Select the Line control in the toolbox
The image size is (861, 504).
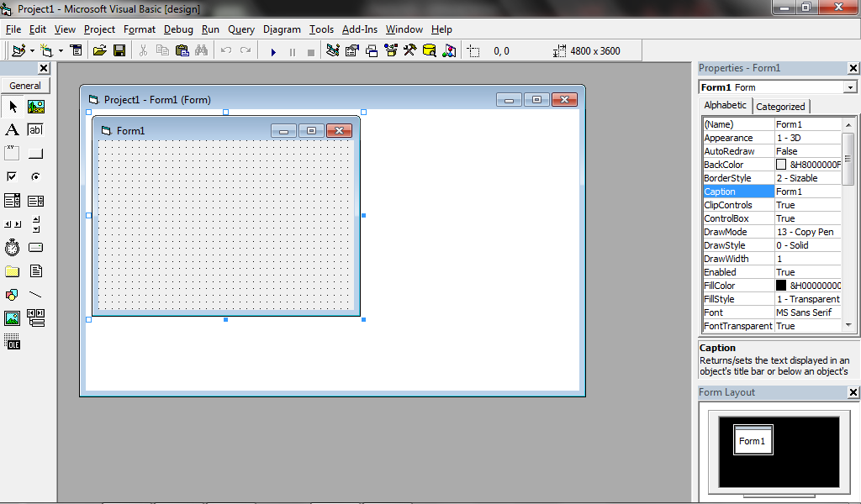coord(35,295)
